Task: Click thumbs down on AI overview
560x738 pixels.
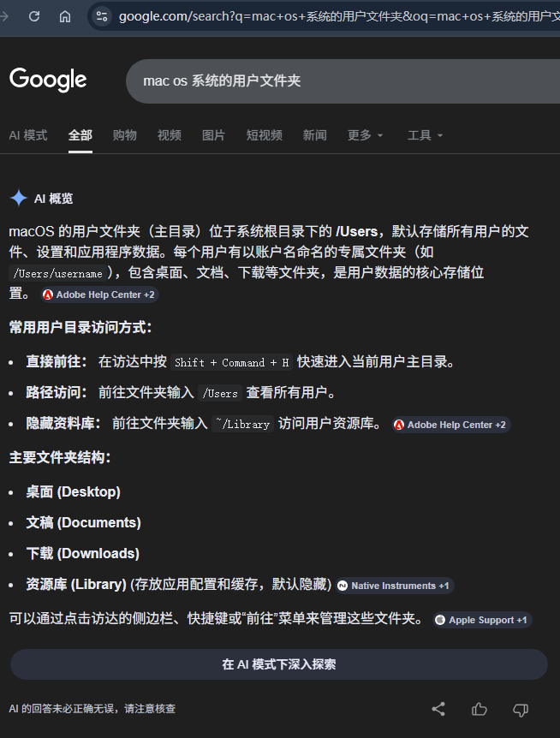Action: (x=520, y=709)
